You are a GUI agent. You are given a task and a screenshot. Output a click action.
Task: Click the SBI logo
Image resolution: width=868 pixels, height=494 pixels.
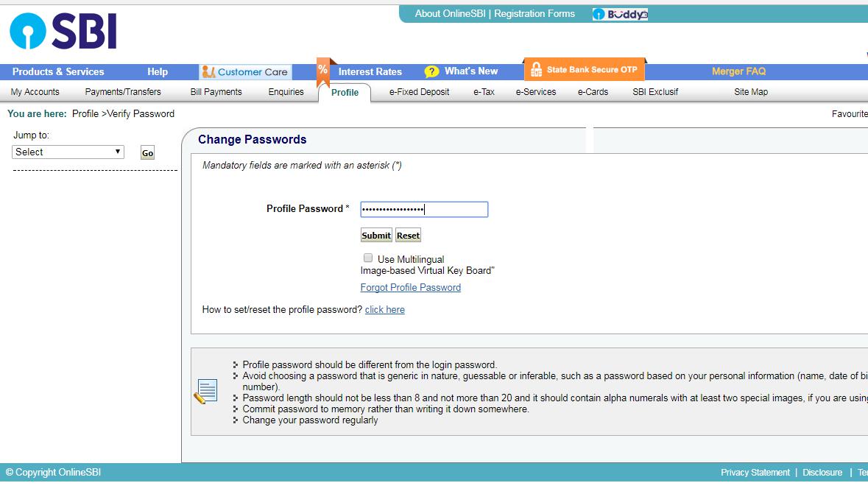click(63, 31)
